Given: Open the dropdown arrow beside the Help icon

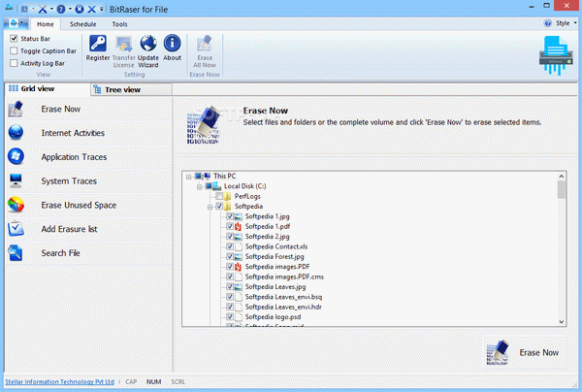Looking at the screenshot, I should coord(70,9).
